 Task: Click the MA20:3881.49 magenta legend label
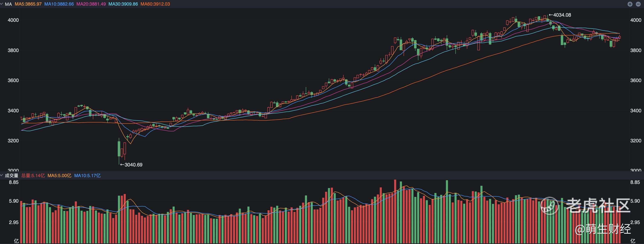tap(91, 4)
